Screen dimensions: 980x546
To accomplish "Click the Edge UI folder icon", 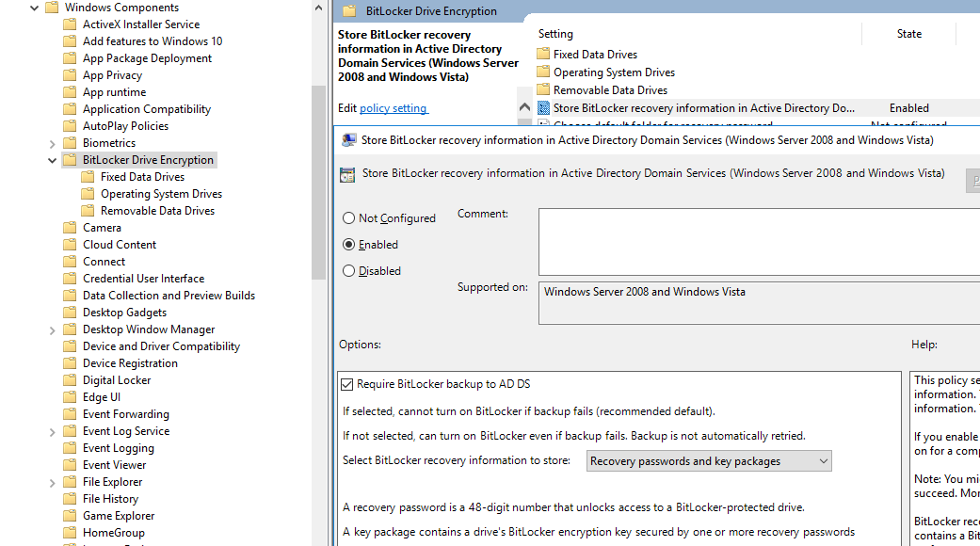I will [x=70, y=396].
